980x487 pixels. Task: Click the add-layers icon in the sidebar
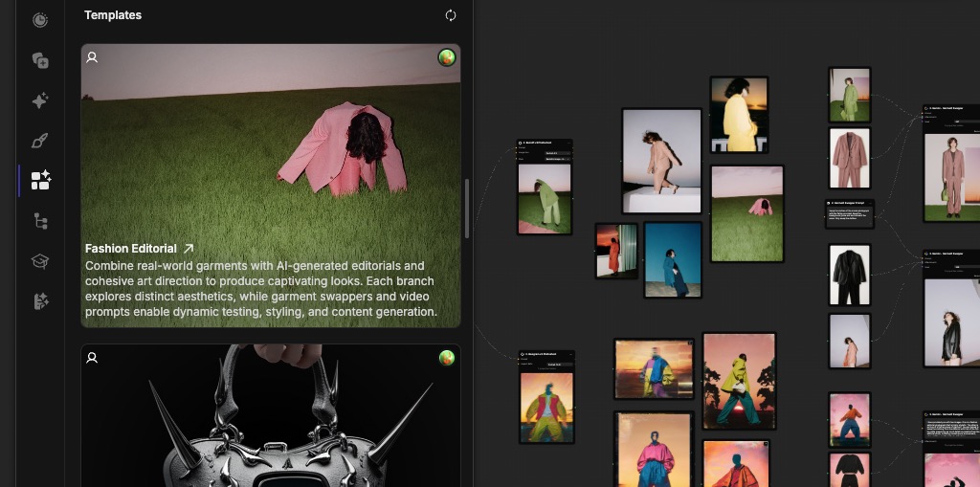point(39,60)
